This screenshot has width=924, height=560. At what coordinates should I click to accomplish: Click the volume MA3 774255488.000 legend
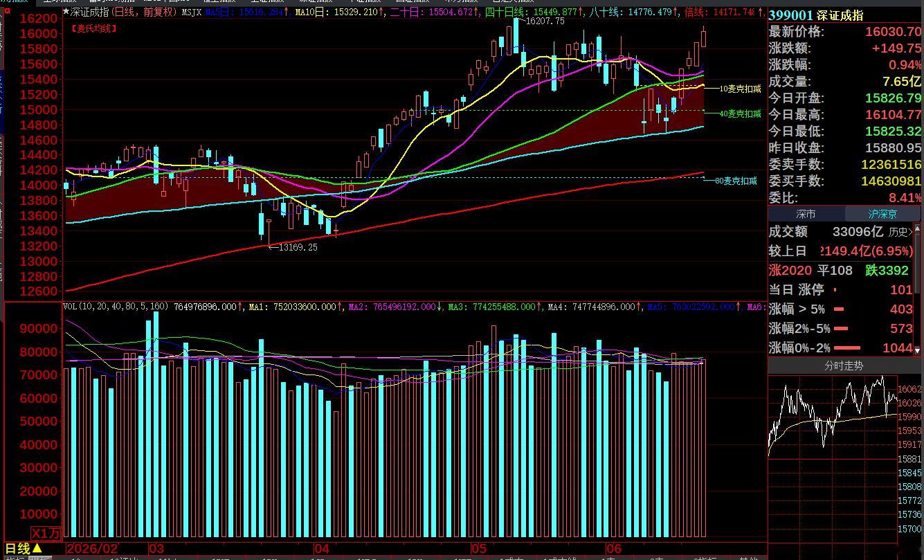click(496, 306)
